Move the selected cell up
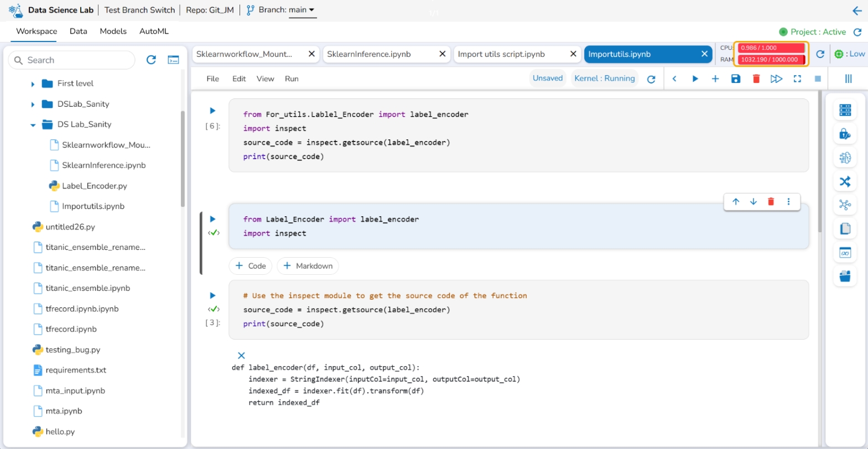 tap(736, 202)
